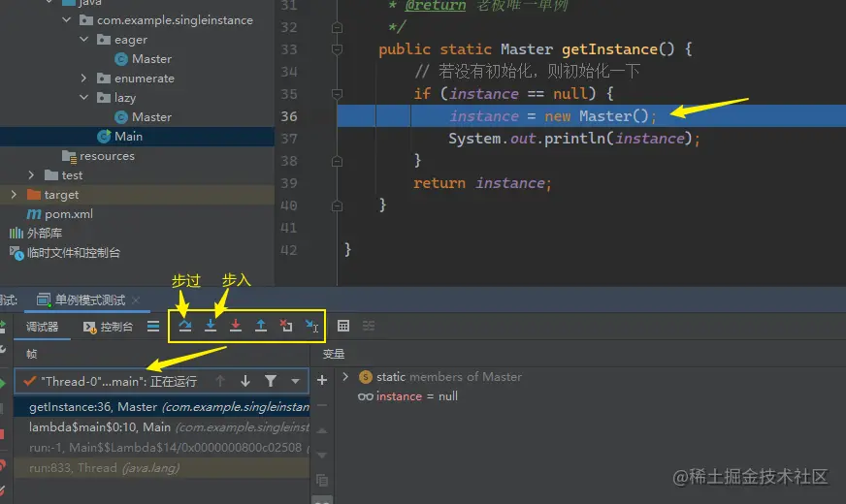846x504 pixels.
Task: Click the Step Into blue arrow icon
Action: pos(211,326)
